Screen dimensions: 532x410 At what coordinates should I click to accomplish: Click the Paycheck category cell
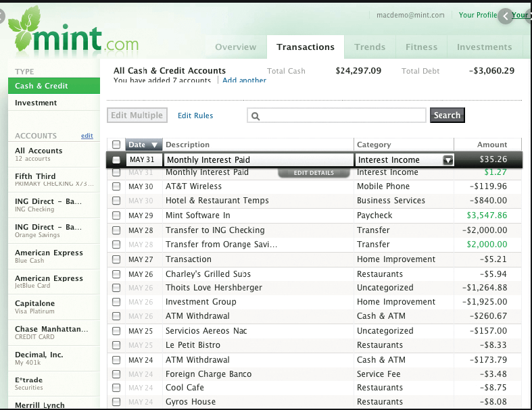point(374,215)
